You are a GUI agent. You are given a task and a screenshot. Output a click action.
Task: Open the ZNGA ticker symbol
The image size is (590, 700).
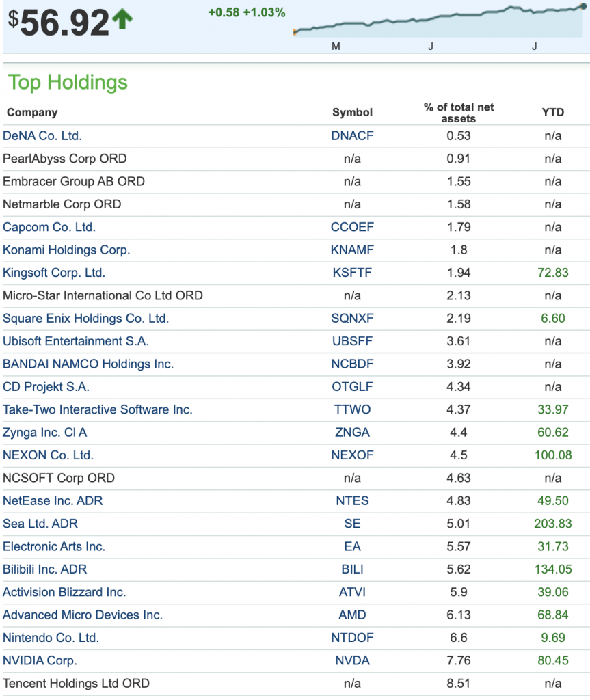point(352,432)
